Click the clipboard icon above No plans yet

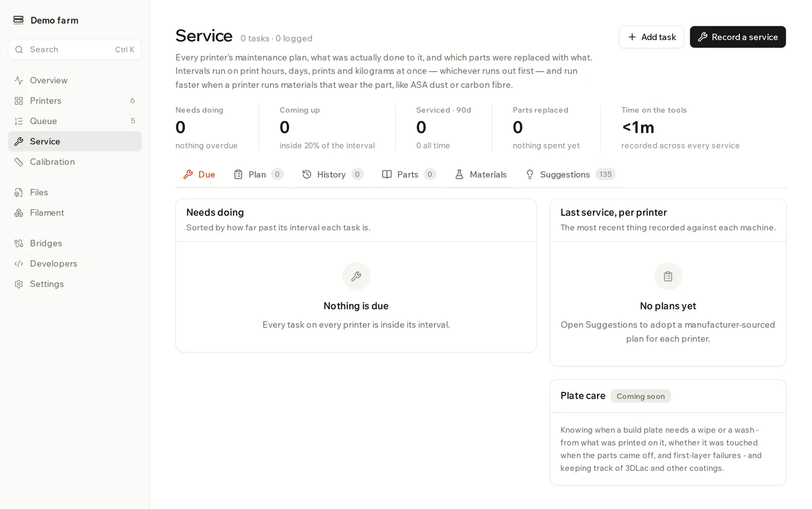coord(668,276)
